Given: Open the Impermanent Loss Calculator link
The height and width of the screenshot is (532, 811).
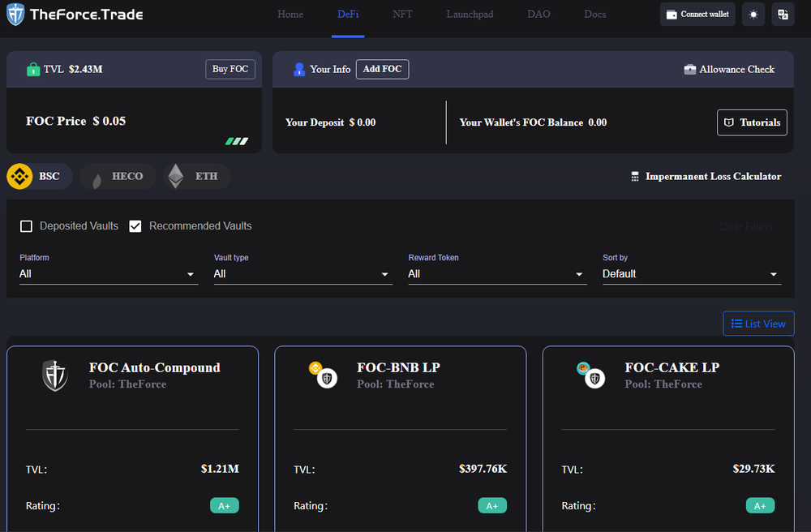Looking at the screenshot, I should 706,176.
